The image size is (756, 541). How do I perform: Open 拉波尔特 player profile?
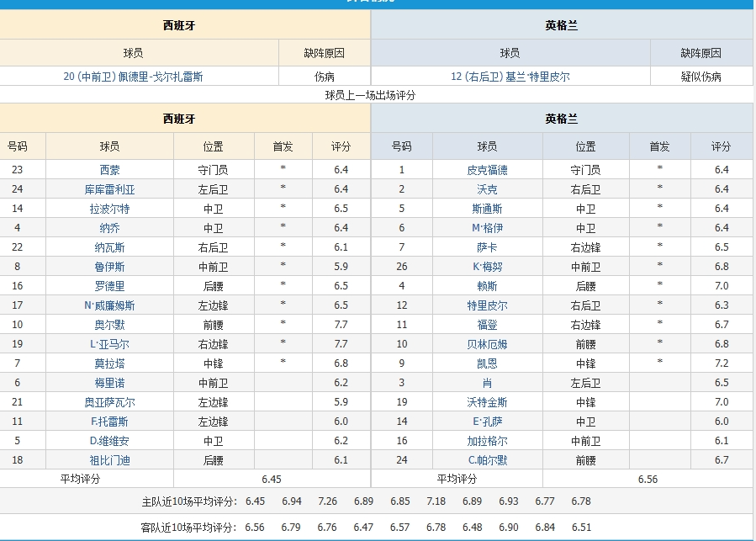(109, 209)
